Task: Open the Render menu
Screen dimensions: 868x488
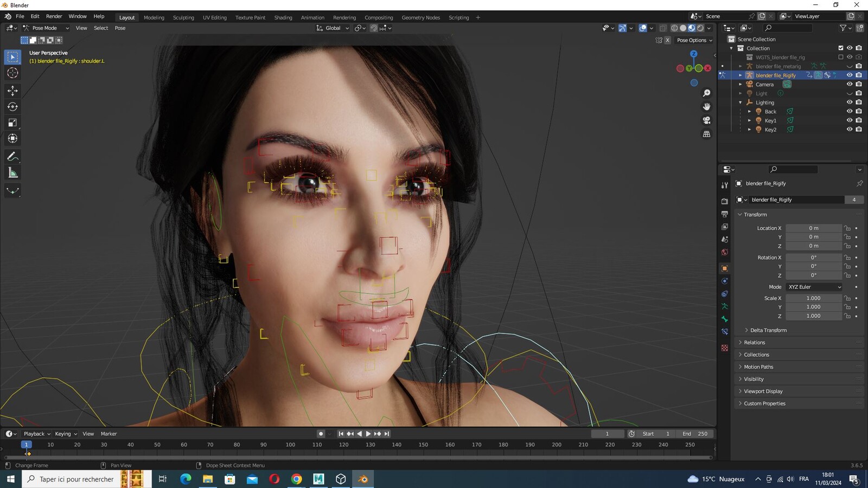Action: [x=54, y=16]
